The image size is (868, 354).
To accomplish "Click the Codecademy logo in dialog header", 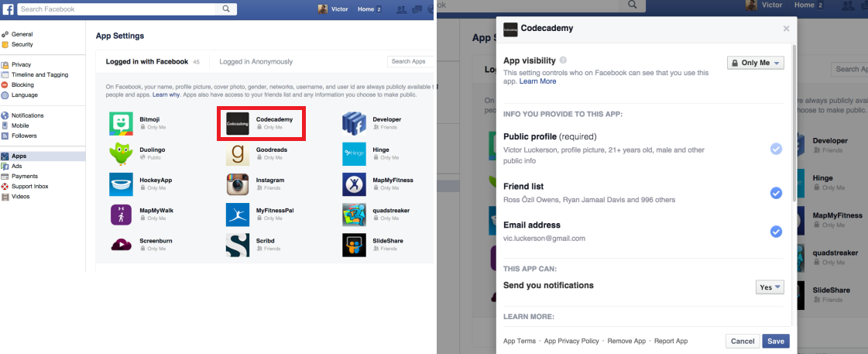I will [510, 29].
